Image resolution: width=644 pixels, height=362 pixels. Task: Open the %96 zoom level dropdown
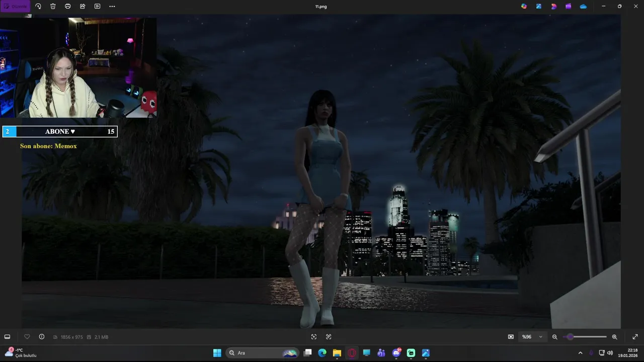[x=532, y=337]
